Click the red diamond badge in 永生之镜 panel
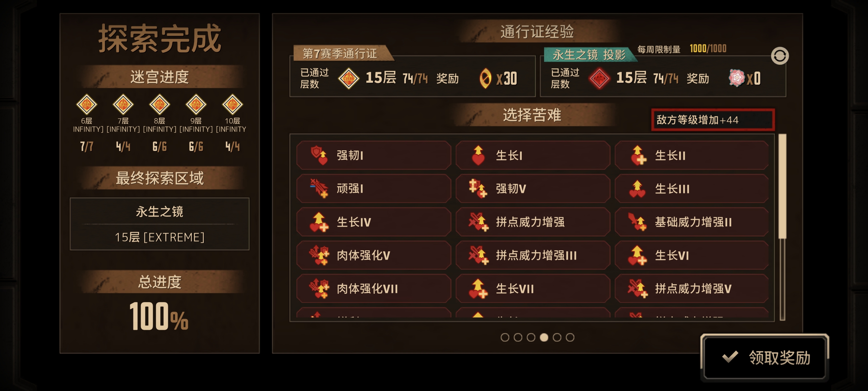This screenshot has height=391, width=868. click(x=599, y=78)
